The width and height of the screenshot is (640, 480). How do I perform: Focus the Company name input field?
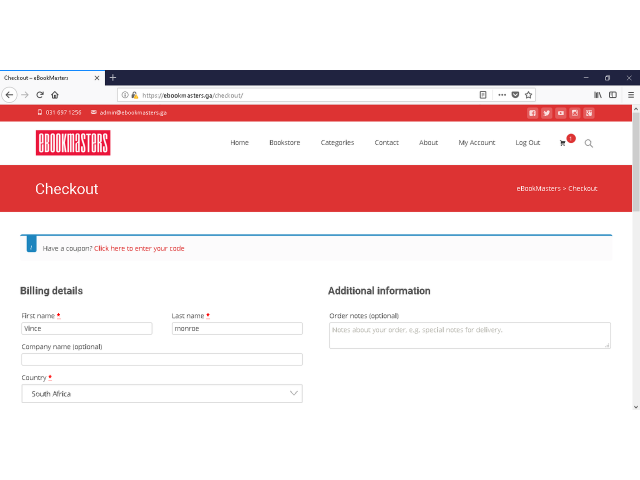pos(162,360)
